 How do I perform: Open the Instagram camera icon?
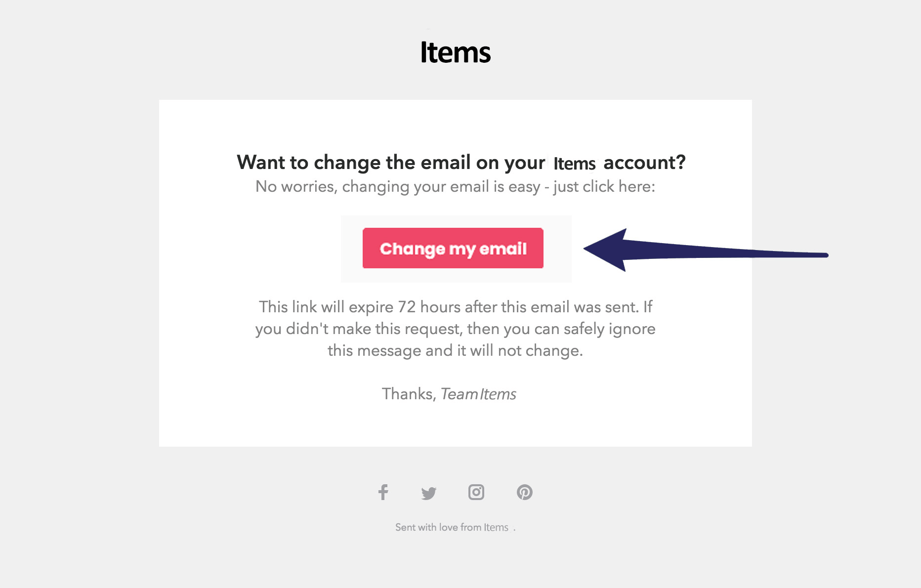click(476, 492)
